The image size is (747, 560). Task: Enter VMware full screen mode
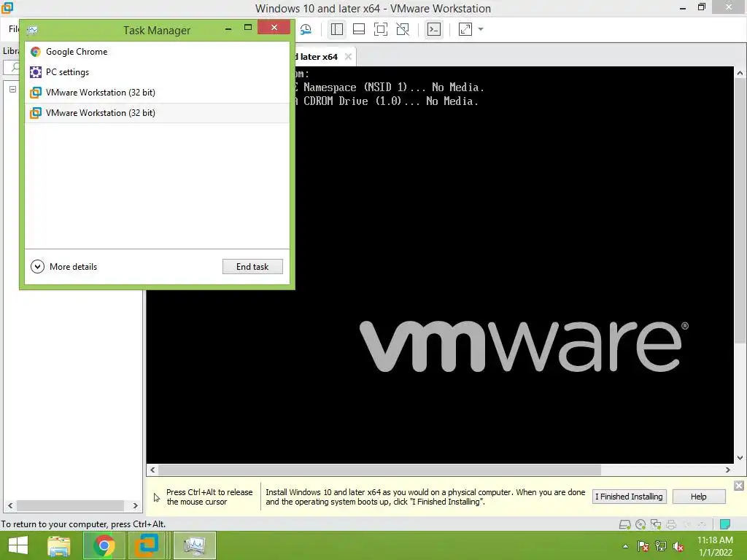coord(381,29)
